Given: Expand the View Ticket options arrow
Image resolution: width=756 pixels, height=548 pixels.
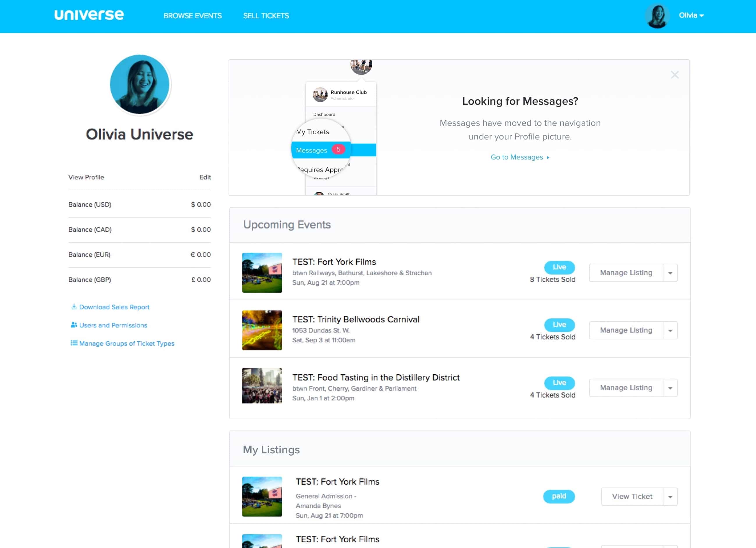Looking at the screenshot, I should pyautogui.click(x=670, y=496).
